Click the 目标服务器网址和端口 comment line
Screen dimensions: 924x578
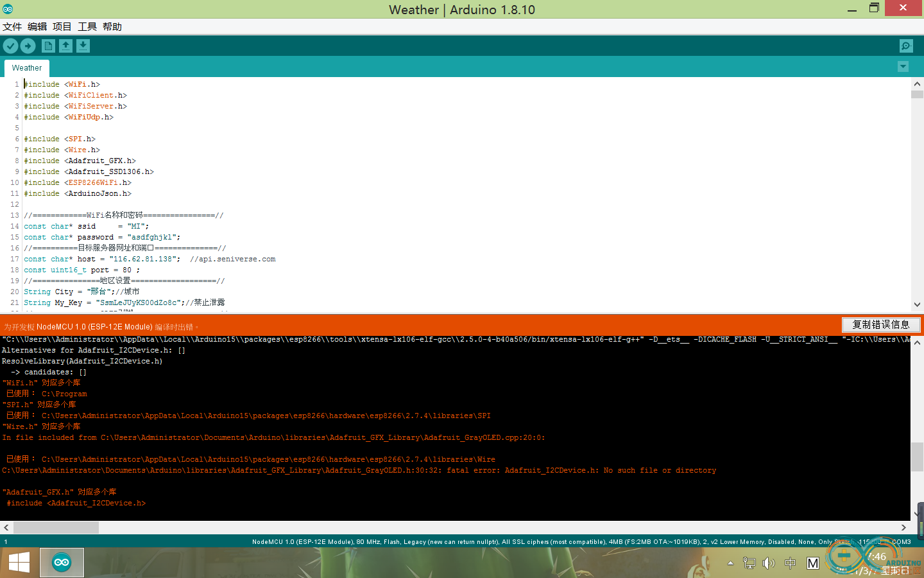coord(125,248)
